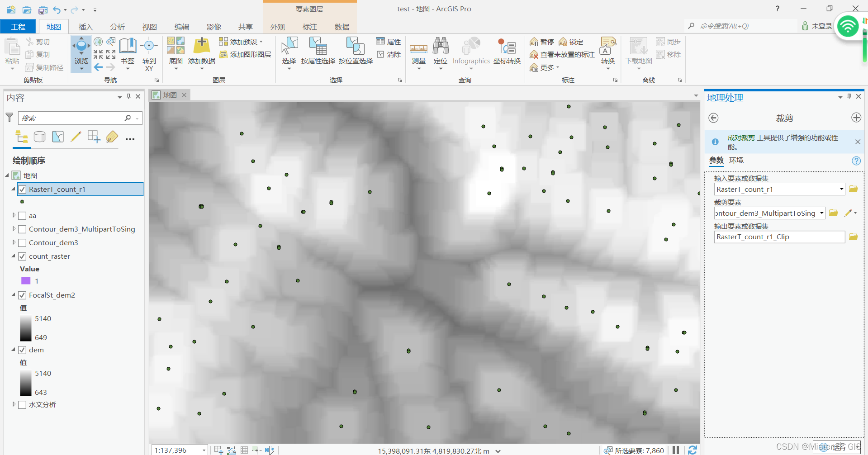
Task: Open the 下载地图 (Download Map) tool
Action: tap(638, 50)
